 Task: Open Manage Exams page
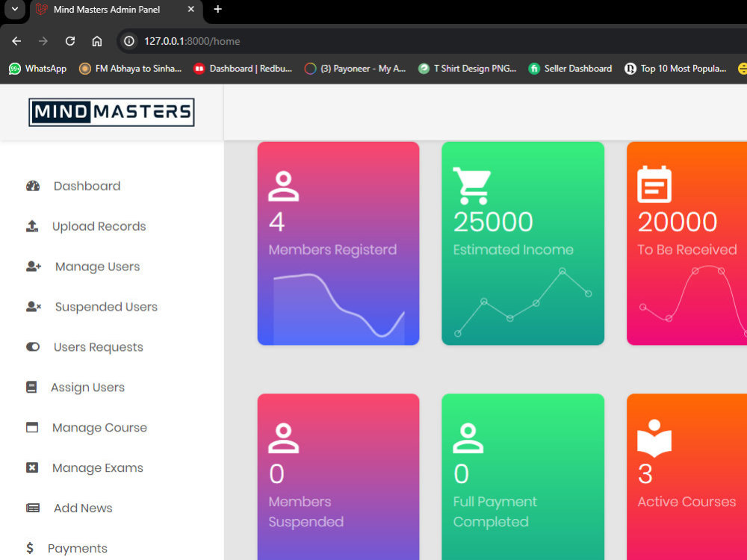[x=98, y=468]
